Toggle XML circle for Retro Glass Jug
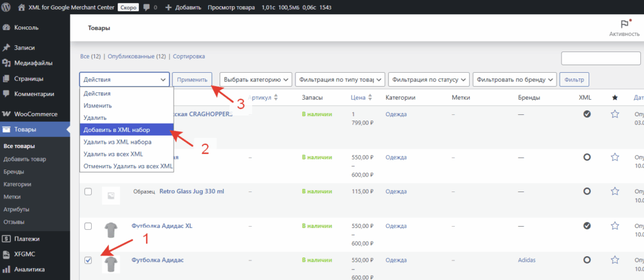The width and height of the screenshot is (644, 280). (x=587, y=191)
